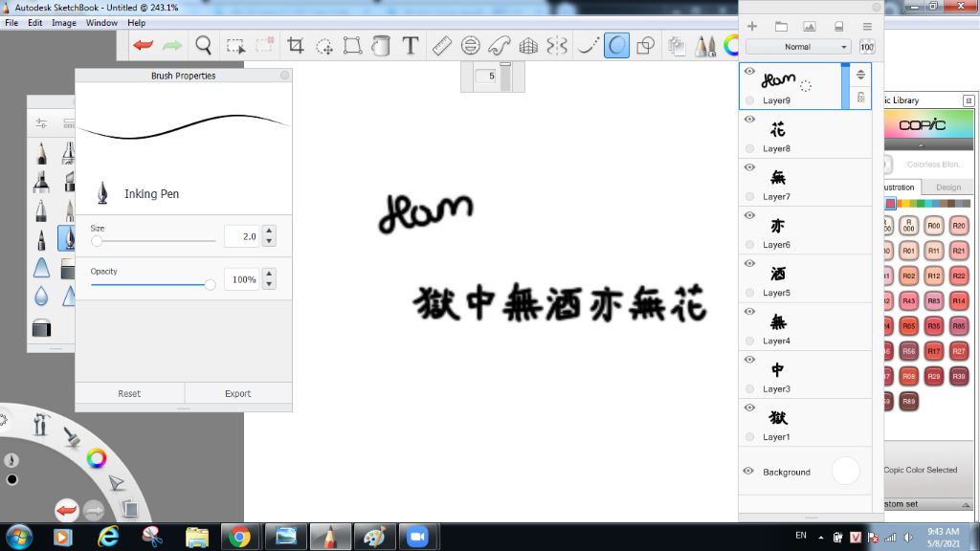Toggle the highlighted Predictive Stroke tool
This screenshot has width=980, height=551.
click(x=616, y=46)
